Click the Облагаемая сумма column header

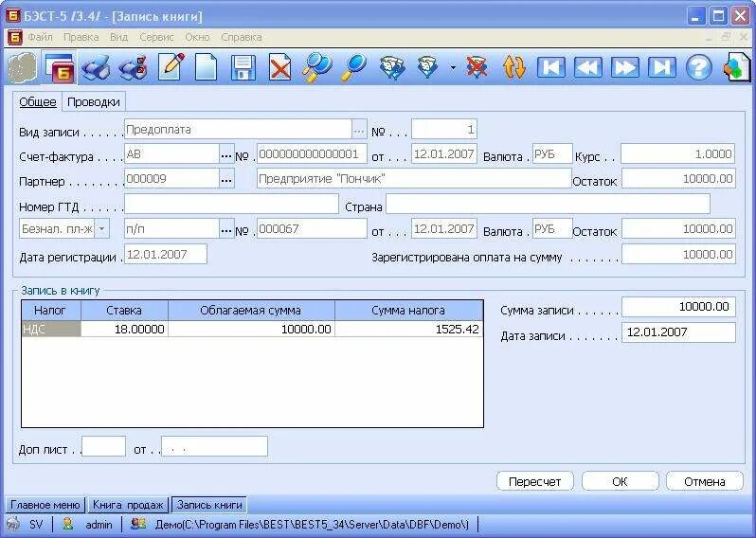pyautogui.click(x=251, y=311)
